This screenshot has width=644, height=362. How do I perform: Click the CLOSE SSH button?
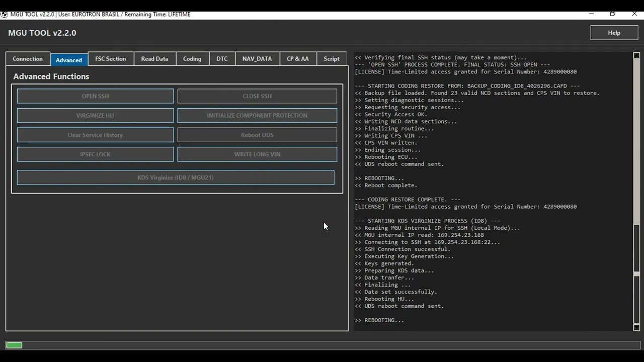point(257,96)
